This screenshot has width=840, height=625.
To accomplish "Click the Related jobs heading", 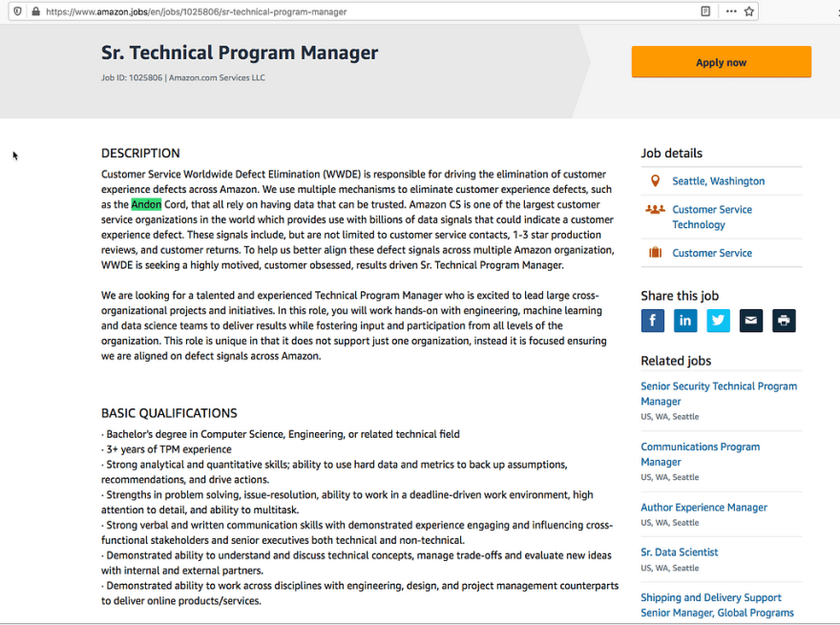I will (x=676, y=361).
